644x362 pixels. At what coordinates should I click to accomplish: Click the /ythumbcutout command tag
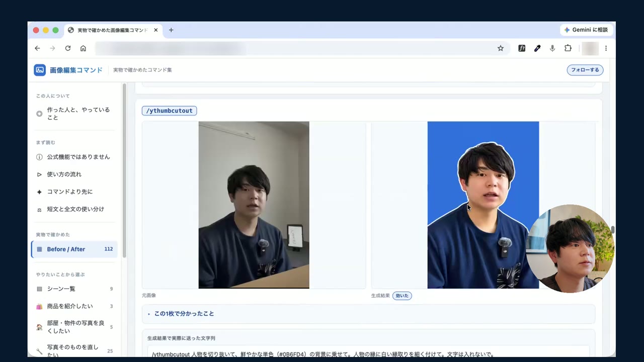[169, 111]
